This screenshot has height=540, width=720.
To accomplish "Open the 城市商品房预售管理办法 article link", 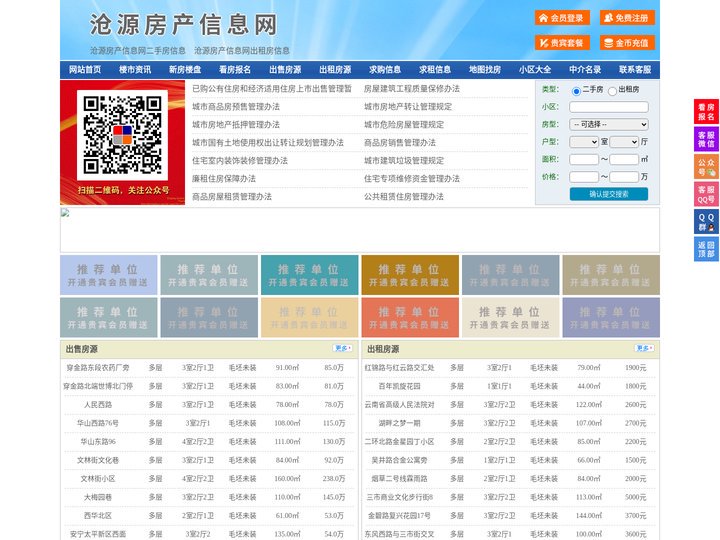I will tap(236, 107).
